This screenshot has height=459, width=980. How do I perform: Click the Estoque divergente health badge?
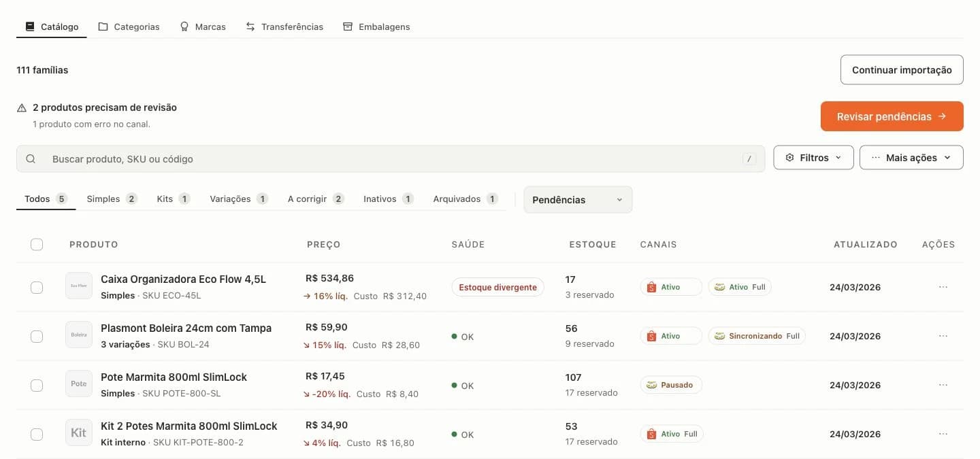point(498,287)
